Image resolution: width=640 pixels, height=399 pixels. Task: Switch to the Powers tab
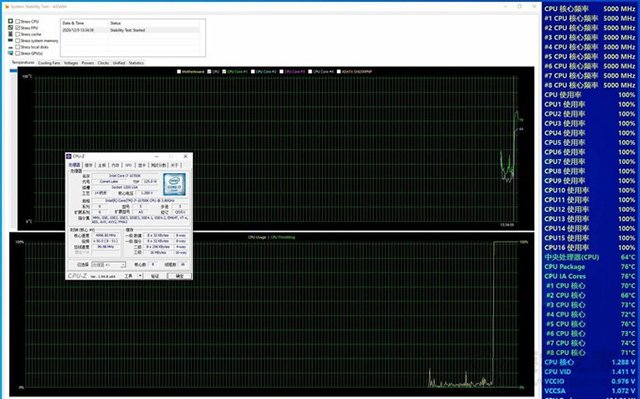88,63
